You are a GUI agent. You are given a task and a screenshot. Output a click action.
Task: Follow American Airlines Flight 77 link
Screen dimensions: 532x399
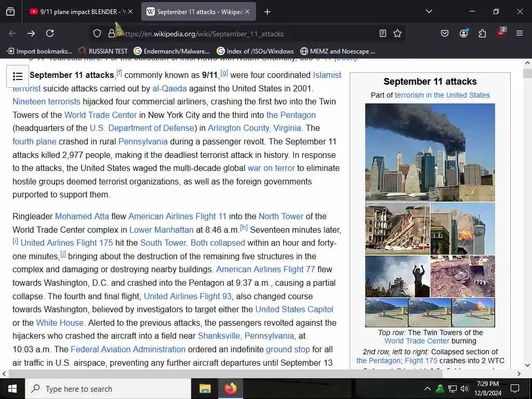point(265,270)
